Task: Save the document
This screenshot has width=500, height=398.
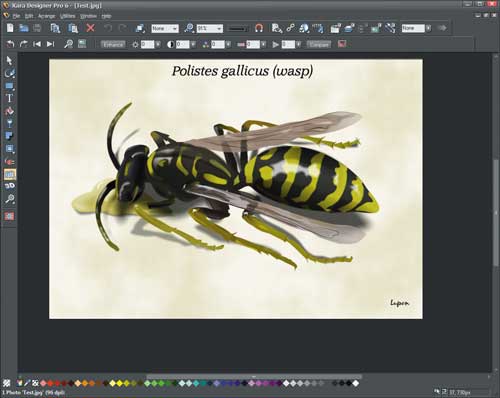Action: pos(37,28)
